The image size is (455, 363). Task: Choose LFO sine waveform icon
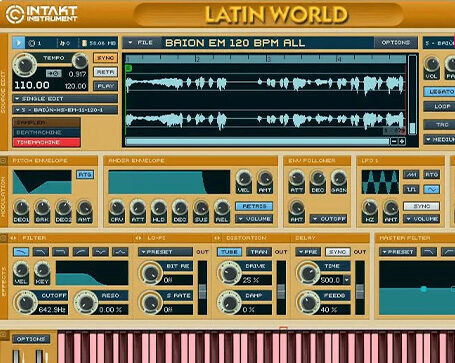[432, 189]
